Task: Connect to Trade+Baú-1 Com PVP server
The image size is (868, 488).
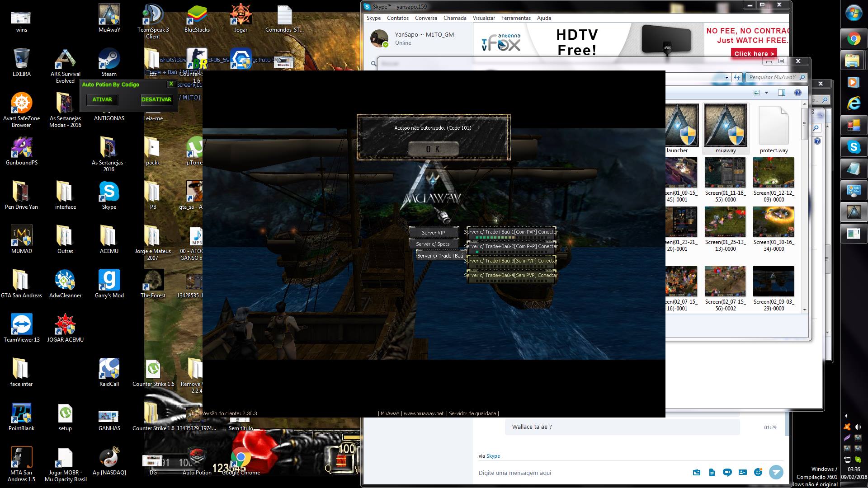Action: point(511,232)
